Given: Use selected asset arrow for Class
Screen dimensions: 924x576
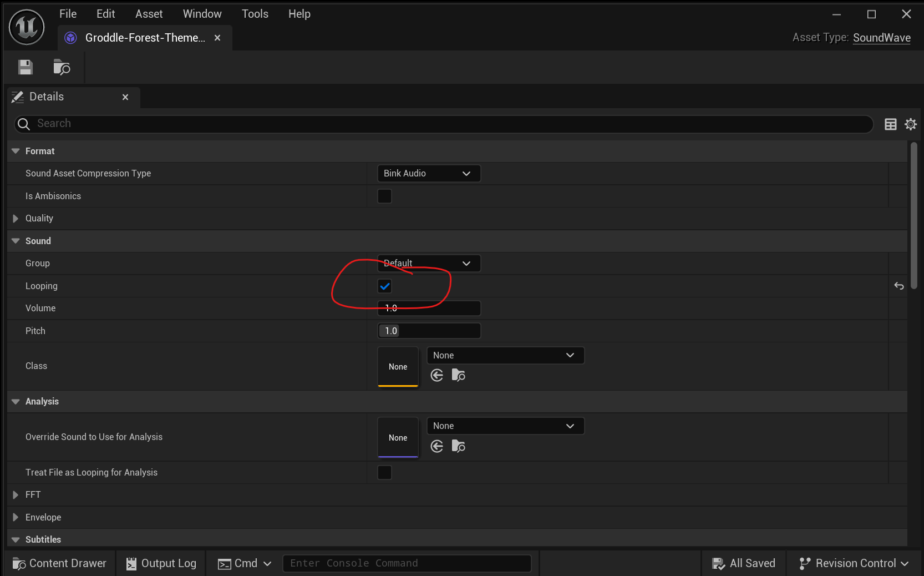Looking at the screenshot, I should point(437,376).
